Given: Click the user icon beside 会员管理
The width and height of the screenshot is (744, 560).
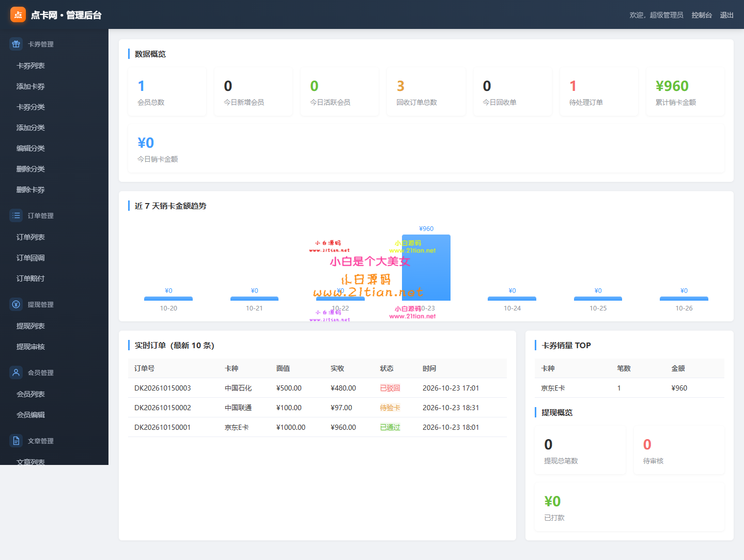Looking at the screenshot, I should pos(16,372).
